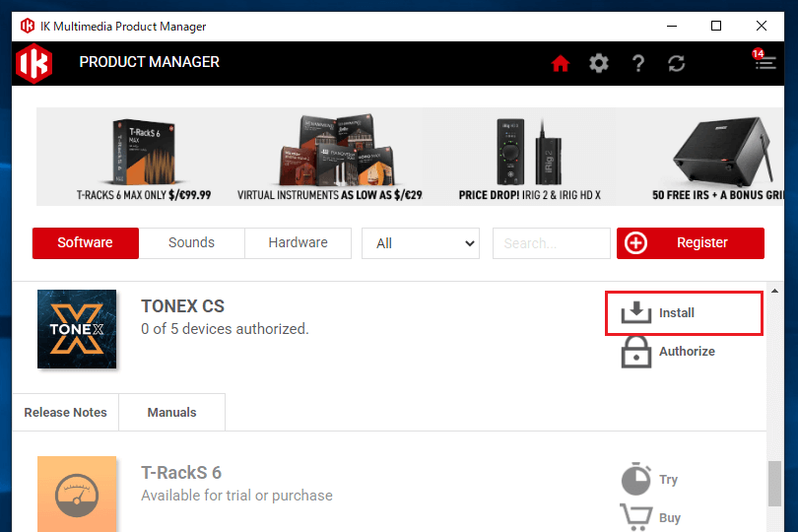The height and width of the screenshot is (532, 798).
Task: Click the IK Multimedia logo in header
Action: coord(34,64)
